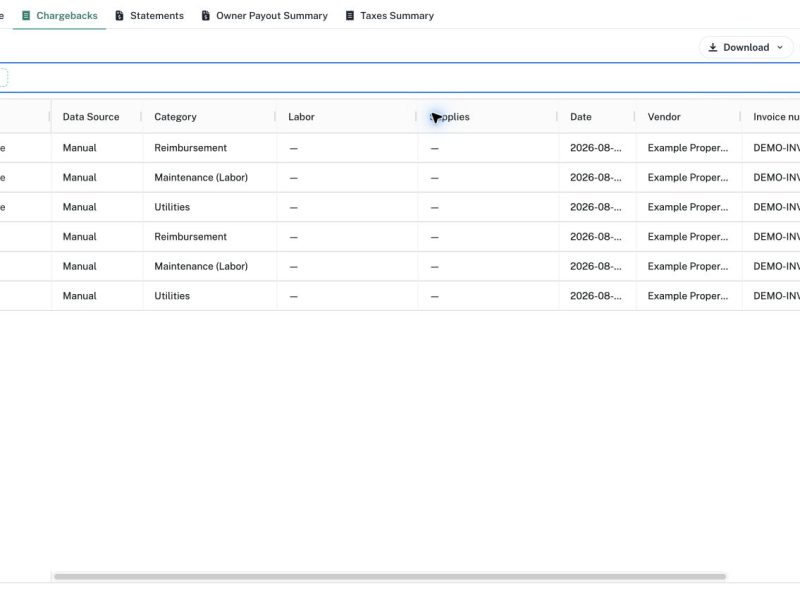Select Utilities category in last row
This screenshot has height=600, width=800.
click(x=172, y=296)
